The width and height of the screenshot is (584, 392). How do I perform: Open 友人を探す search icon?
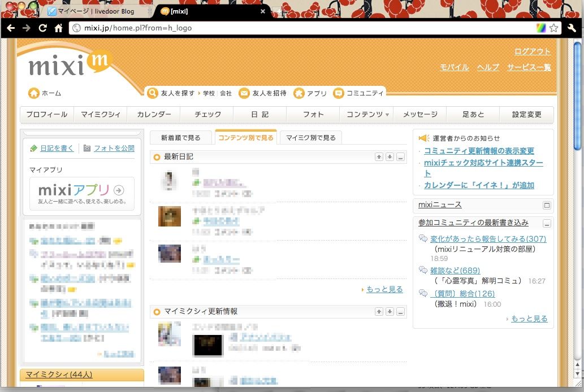click(x=152, y=93)
